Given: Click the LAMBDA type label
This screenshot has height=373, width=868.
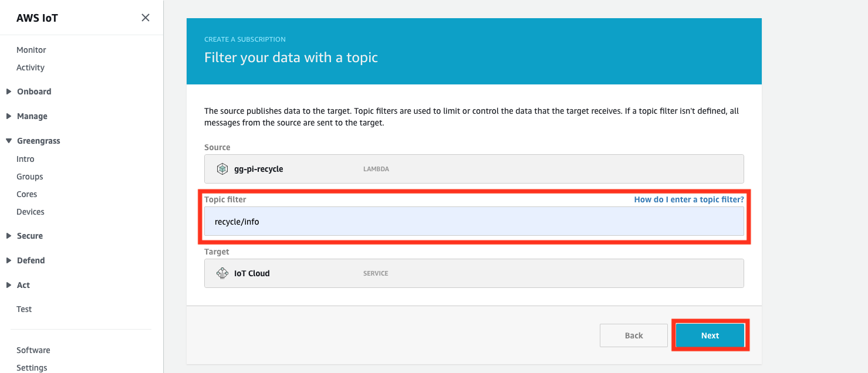Looking at the screenshot, I should 376,169.
